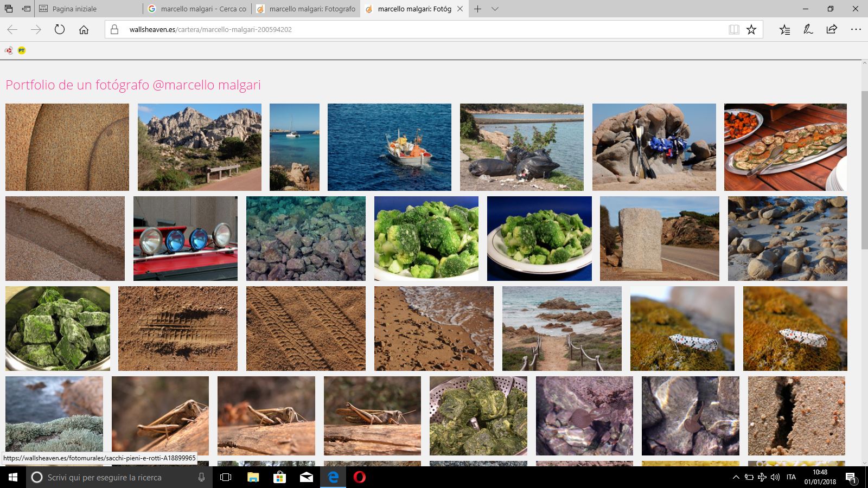Open Microsoft Store from taskbar
The image size is (868, 488).
click(279, 477)
